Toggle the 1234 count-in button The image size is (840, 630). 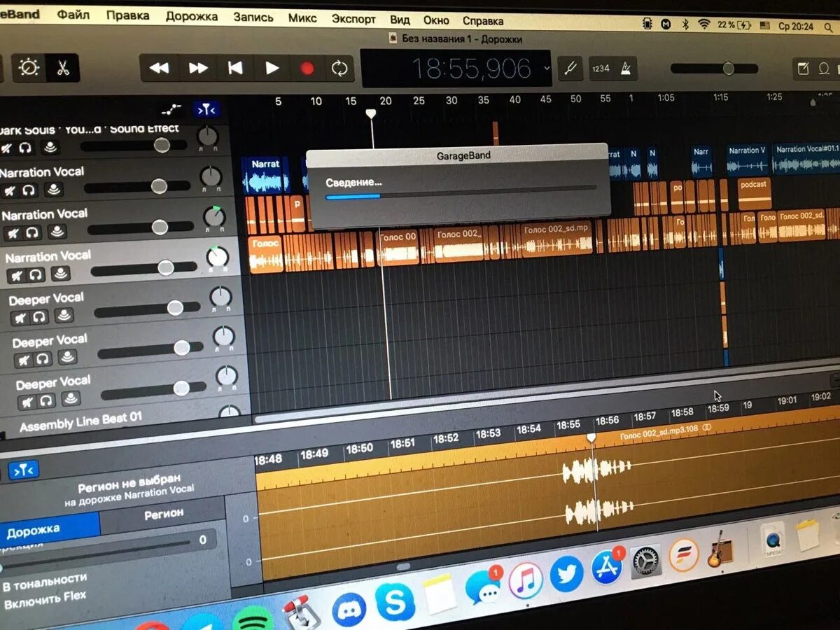pyautogui.click(x=601, y=68)
